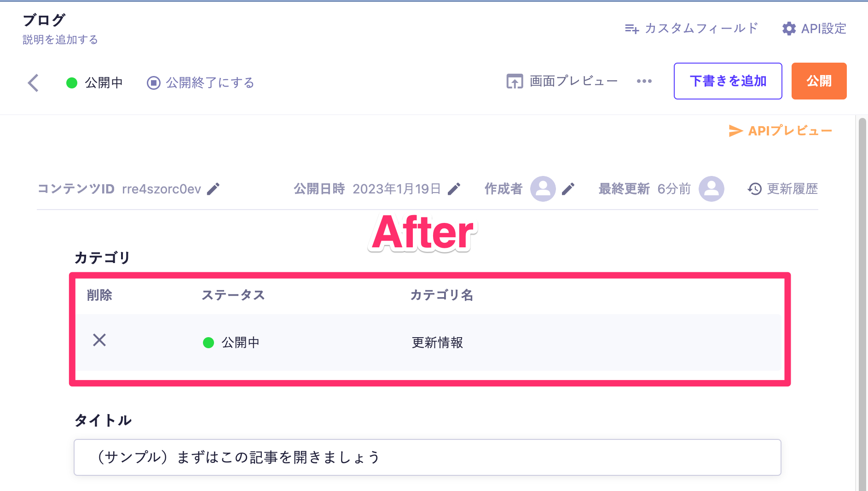Edit the content ID with pencil icon
868x491 pixels.
(213, 189)
